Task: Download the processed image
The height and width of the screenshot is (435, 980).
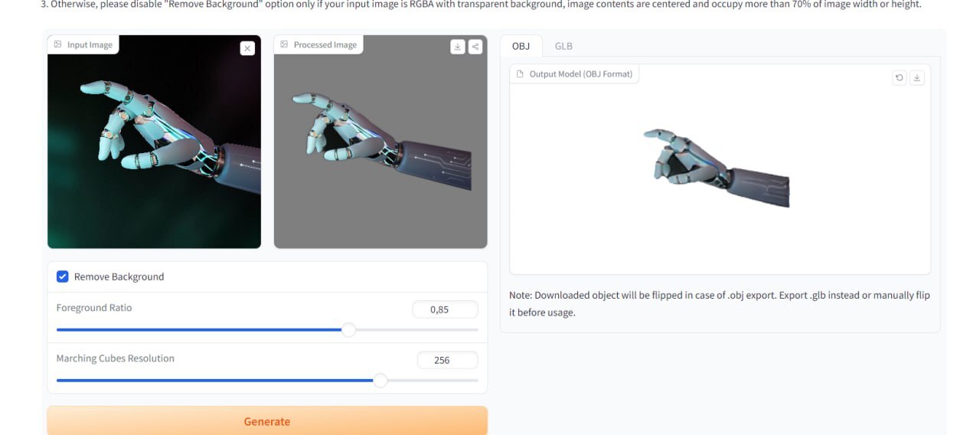Action: (x=458, y=47)
